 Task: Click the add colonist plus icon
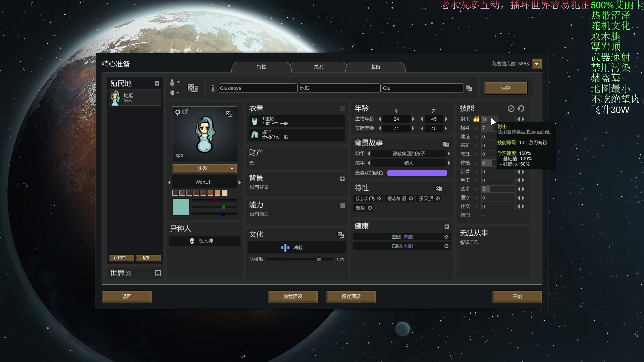(x=157, y=83)
